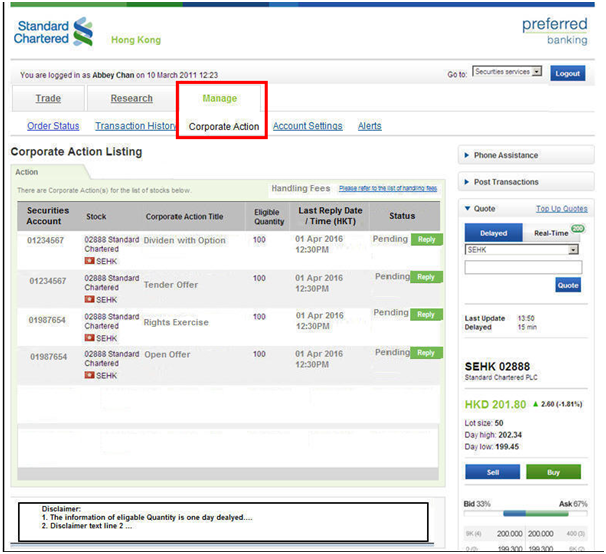The width and height of the screenshot is (606, 554).
Task: Reply to Dividen with Option action
Action: click(x=426, y=240)
